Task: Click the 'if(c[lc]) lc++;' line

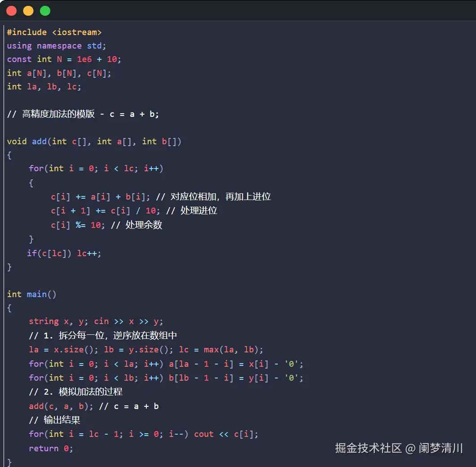Action: tap(64, 254)
